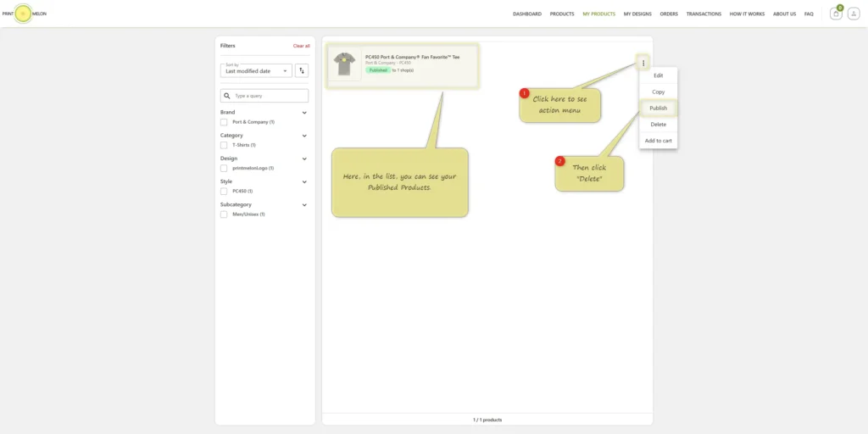Tick the PC450 style checkbox

[x=224, y=191]
